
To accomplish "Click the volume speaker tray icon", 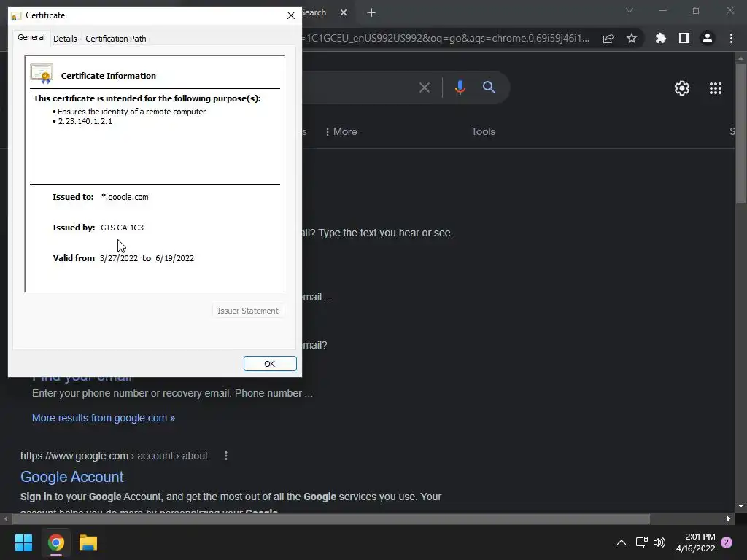I will (659, 542).
